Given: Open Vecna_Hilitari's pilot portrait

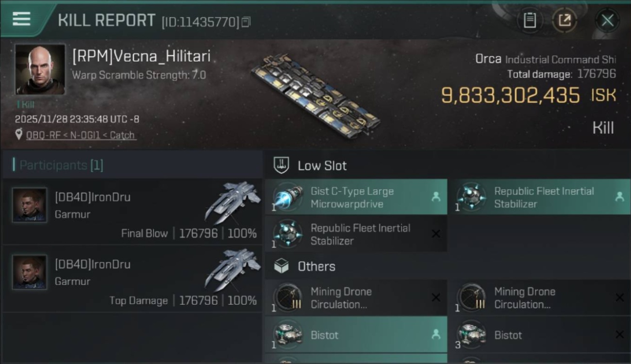Looking at the screenshot, I should point(40,69).
